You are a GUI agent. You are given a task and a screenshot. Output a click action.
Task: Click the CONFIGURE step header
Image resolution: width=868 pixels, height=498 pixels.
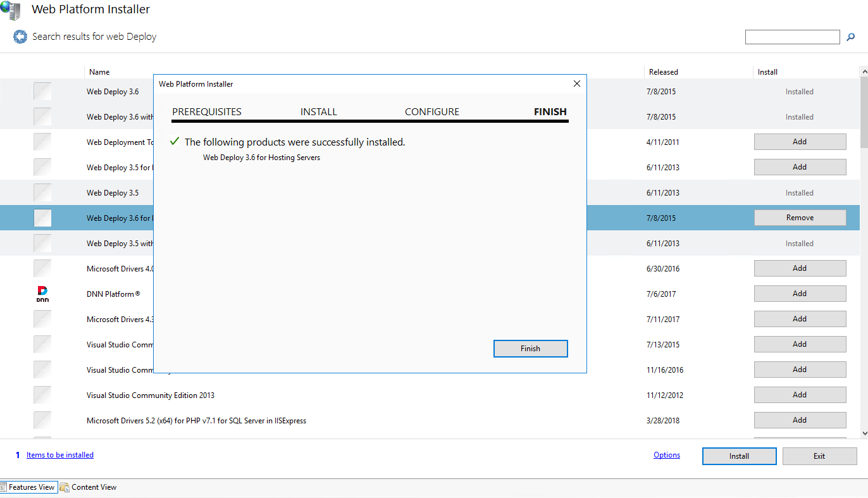pos(432,112)
